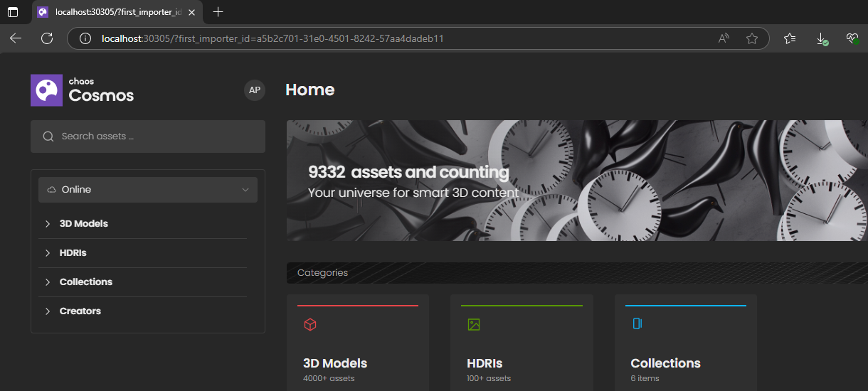
Task: Expand the Creators sidebar category
Action: click(x=48, y=311)
